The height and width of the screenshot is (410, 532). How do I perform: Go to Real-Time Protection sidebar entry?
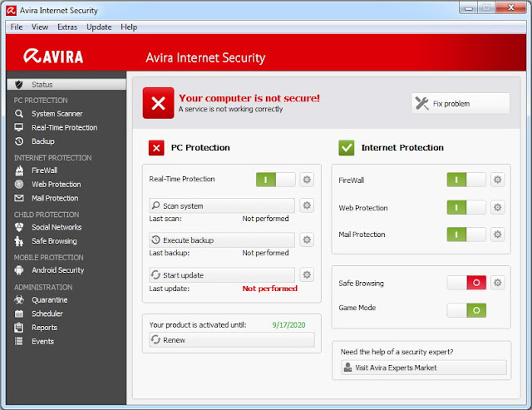coord(65,127)
